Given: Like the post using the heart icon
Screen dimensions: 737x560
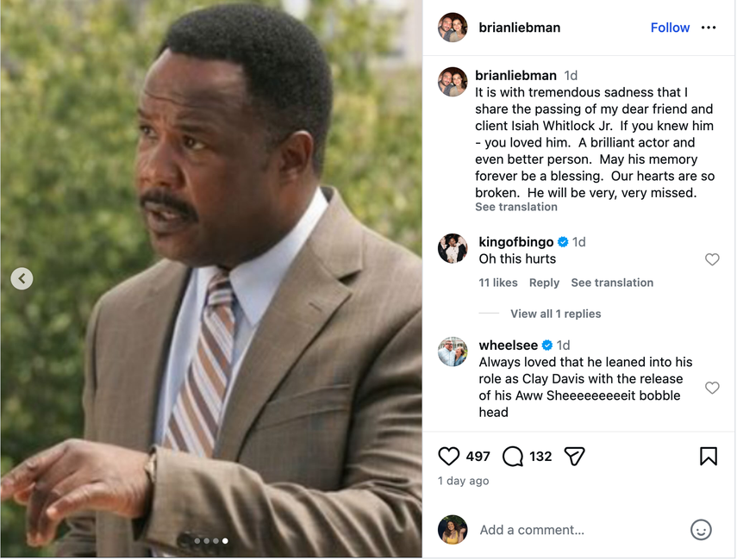Looking at the screenshot, I should (x=448, y=456).
